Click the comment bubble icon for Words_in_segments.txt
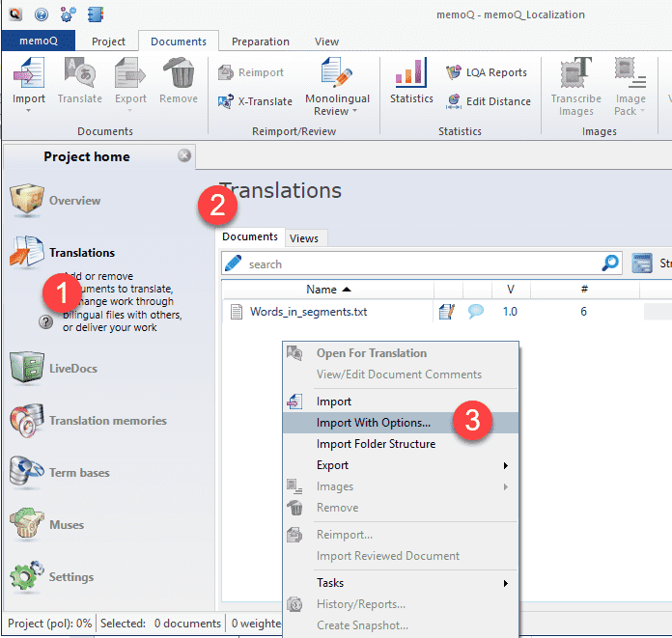This screenshot has height=638, width=672. 476,312
